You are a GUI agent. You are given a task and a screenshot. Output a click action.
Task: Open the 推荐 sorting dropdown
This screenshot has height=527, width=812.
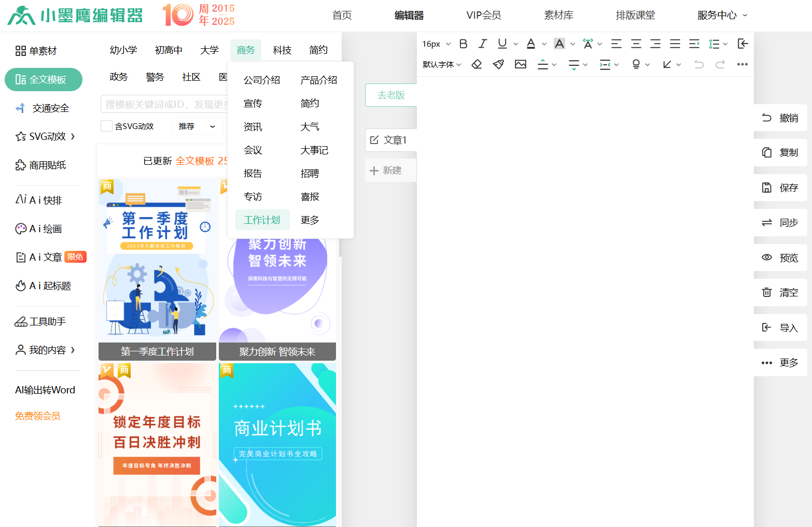(197, 126)
